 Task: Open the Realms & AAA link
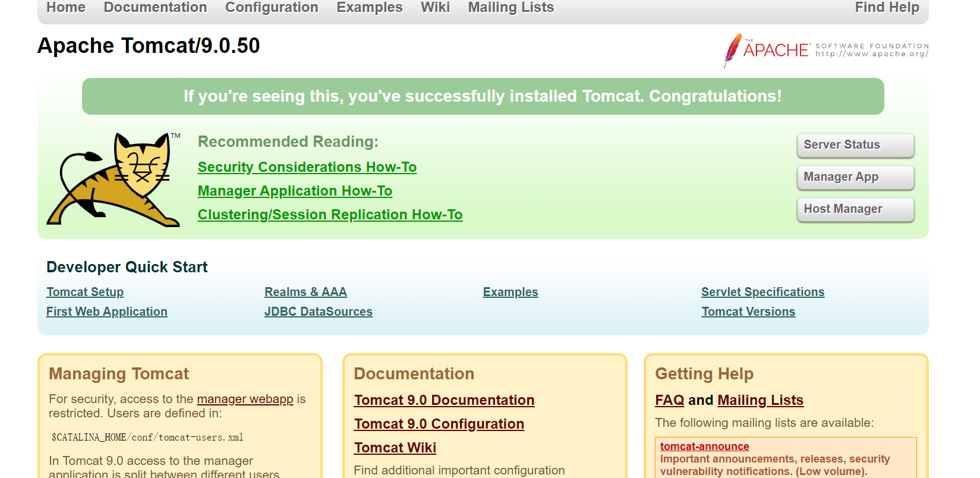tap(305, 292)
